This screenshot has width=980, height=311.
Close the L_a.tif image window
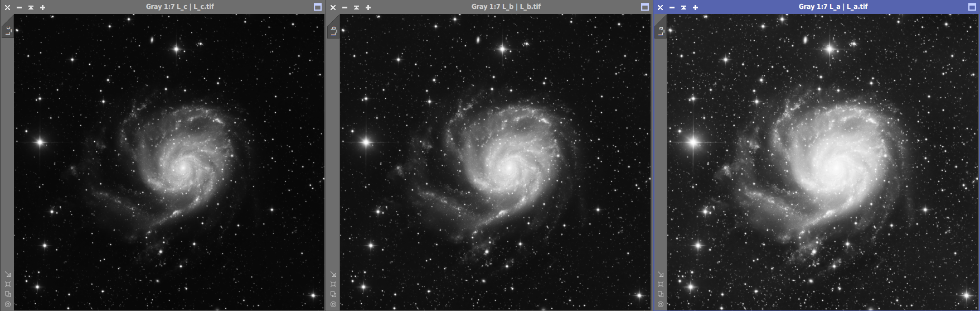pos(660,7)
